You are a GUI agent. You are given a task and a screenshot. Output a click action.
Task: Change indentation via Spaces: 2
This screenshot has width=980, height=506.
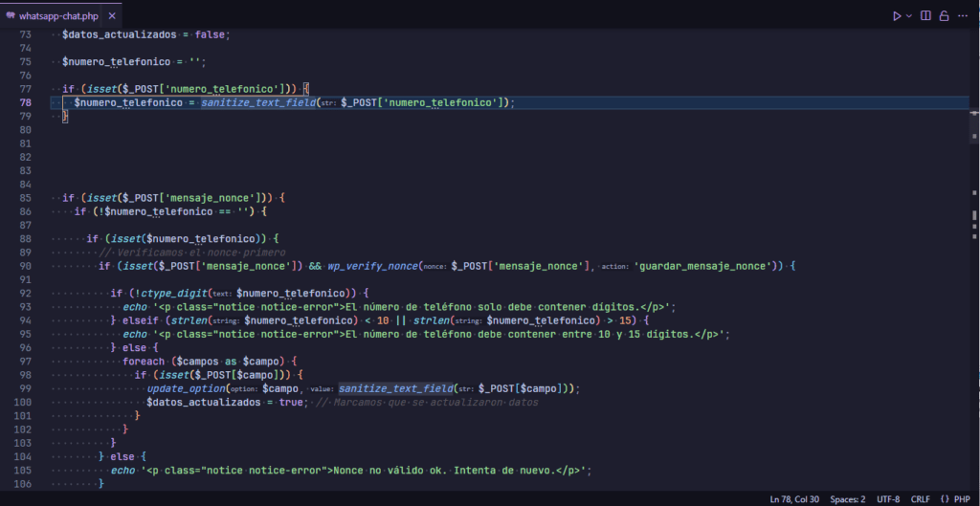click(x=848, y=499)
